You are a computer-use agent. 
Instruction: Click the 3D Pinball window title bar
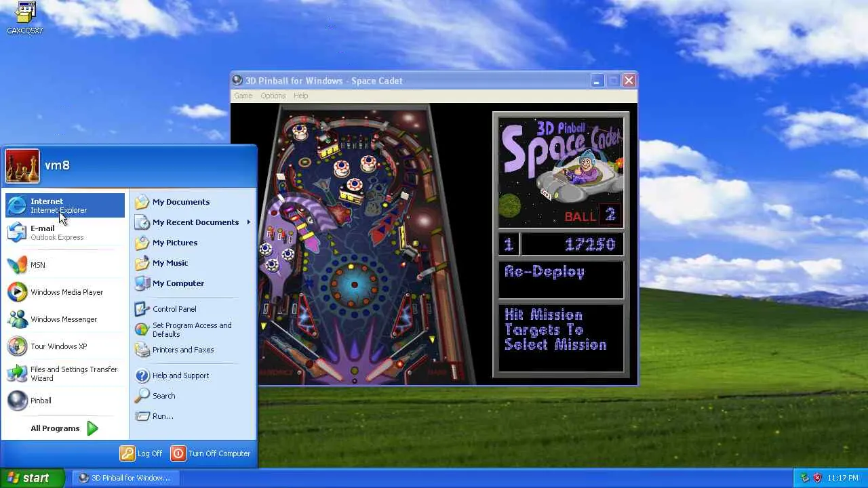434,81
